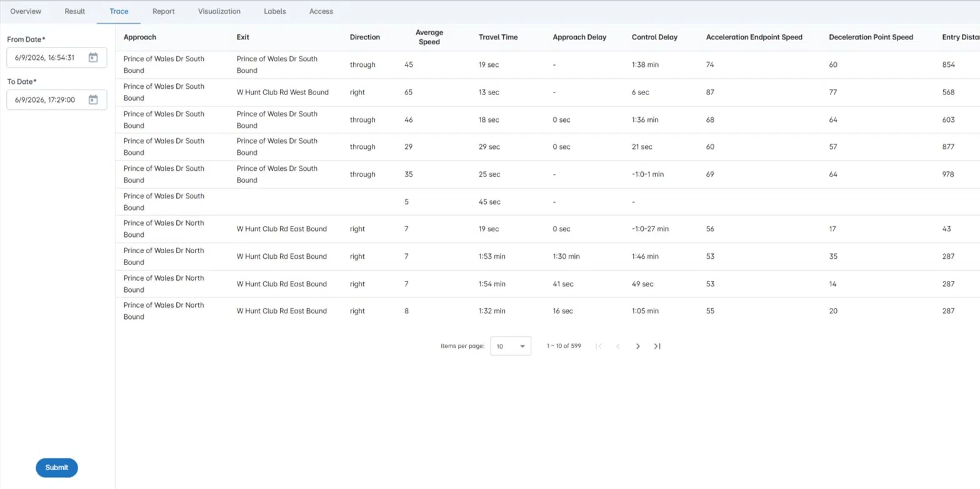Click the Average Speed column header

click(429, 37)
